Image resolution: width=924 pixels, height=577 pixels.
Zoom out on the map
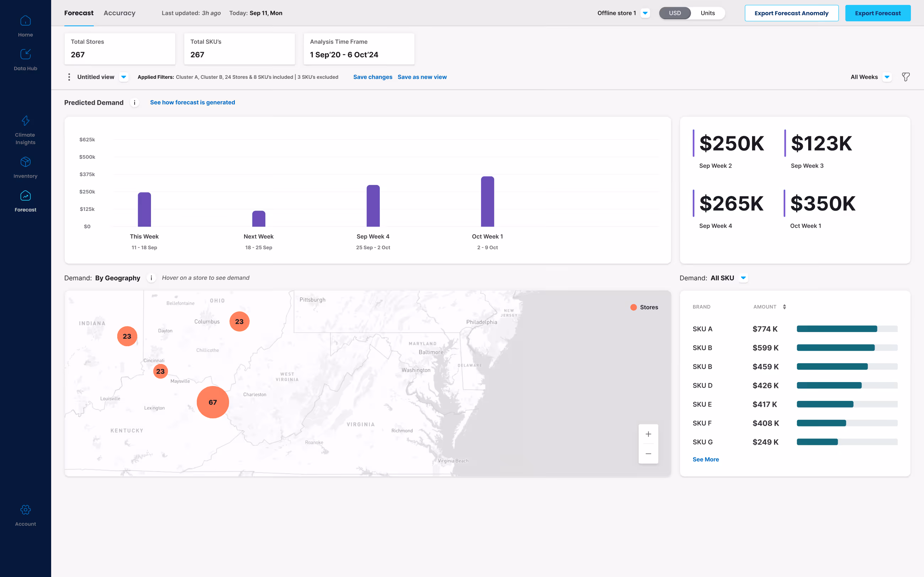648,454
